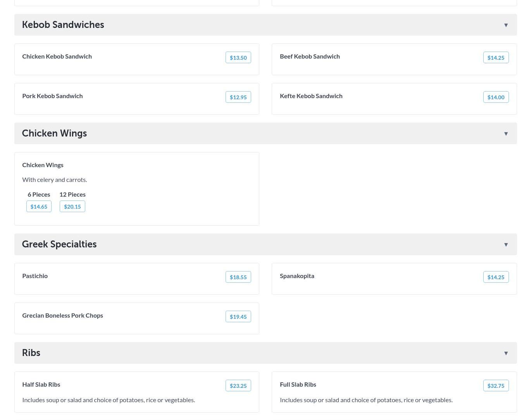Collapse the Greek Specialties section arrow

coord(506,245)
